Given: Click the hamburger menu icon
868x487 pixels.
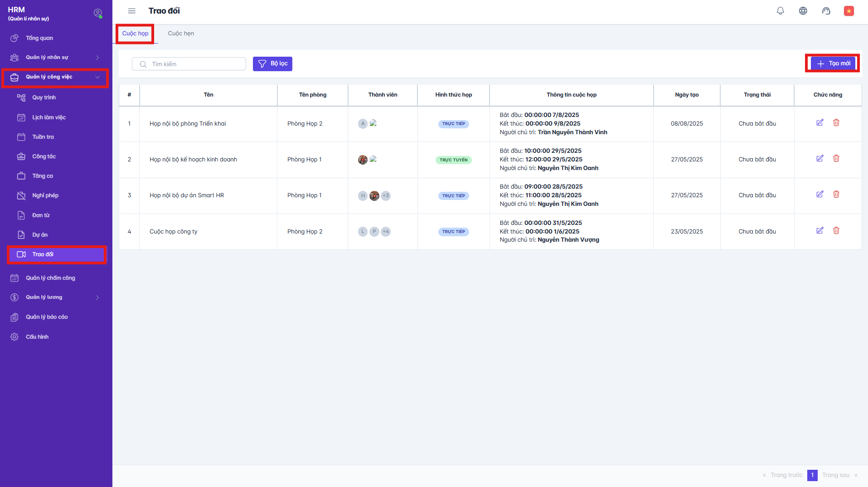Looking at the screenshot, I should [x=132, y=10].
